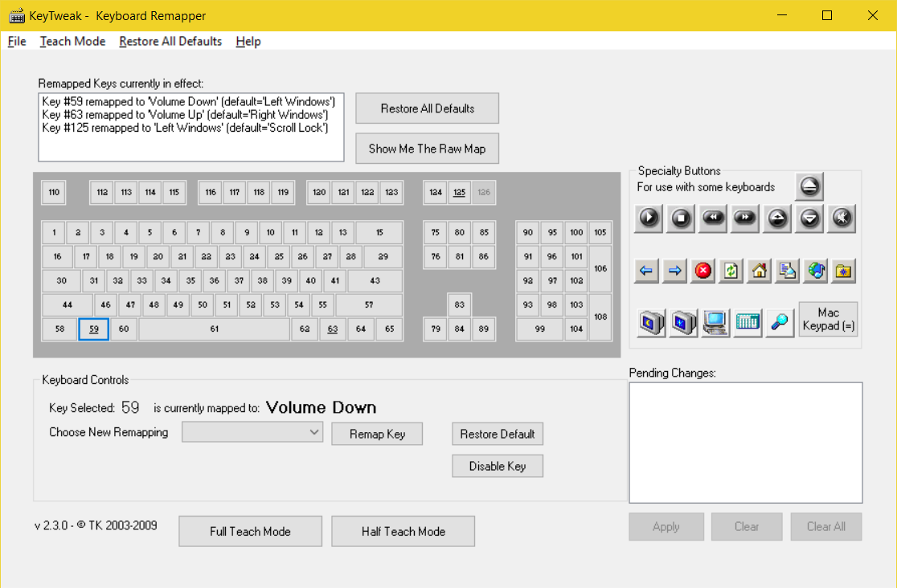Start Full Teach Mode

point(250,532)
